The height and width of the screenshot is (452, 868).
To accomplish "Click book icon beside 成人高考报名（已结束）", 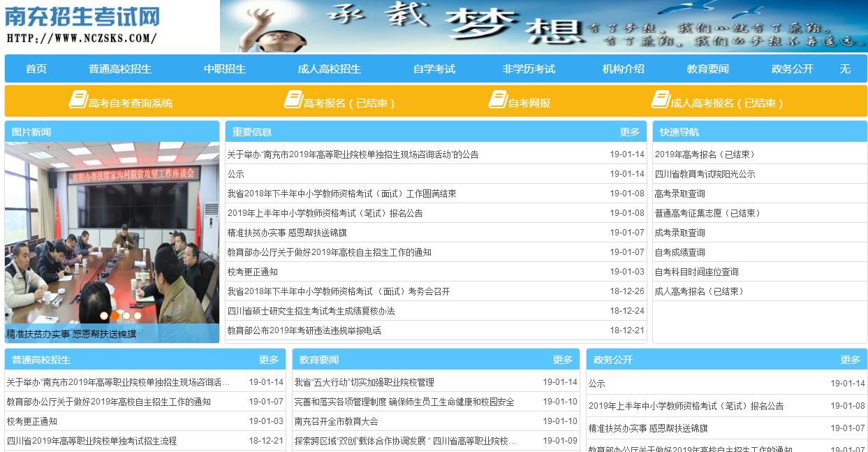I will [x=660, y=100].
